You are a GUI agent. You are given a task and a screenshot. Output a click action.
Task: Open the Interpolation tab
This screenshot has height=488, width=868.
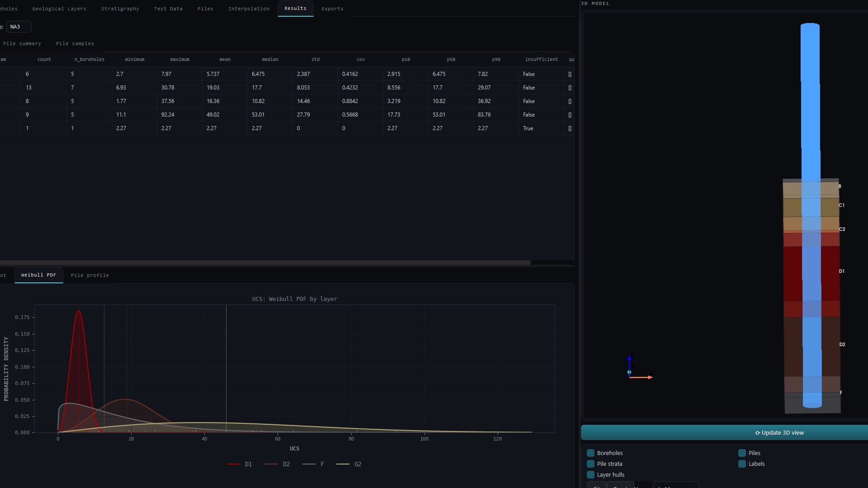point(249,9)
